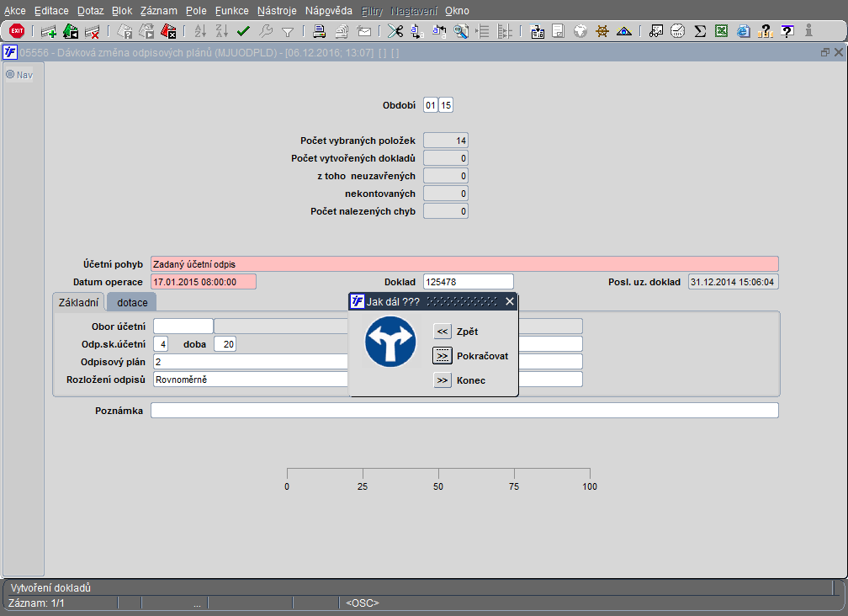Viewport: 848px width, 616px height.
Task: Click the funnel filter icon
Action: tap(288, 32)
